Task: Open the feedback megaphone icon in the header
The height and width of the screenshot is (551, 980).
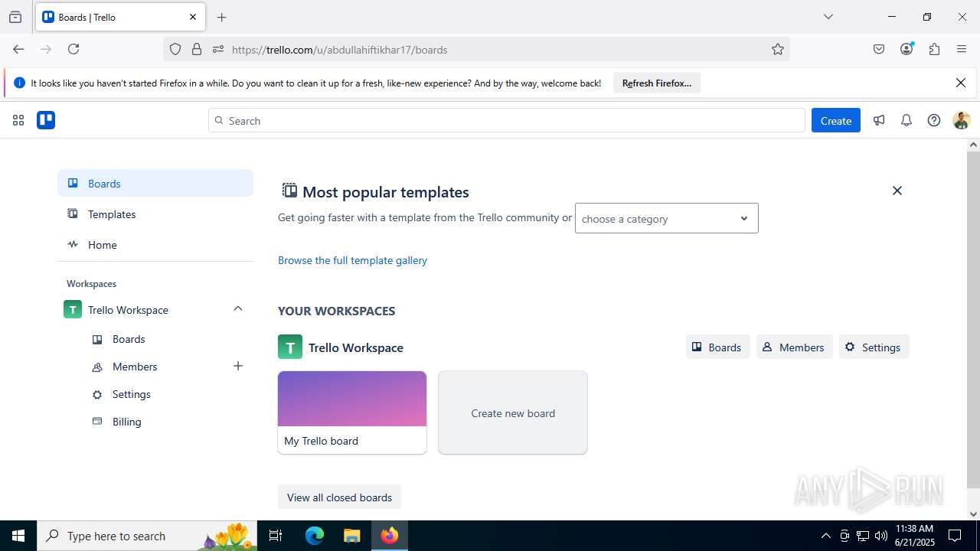Action: (879, 120)
